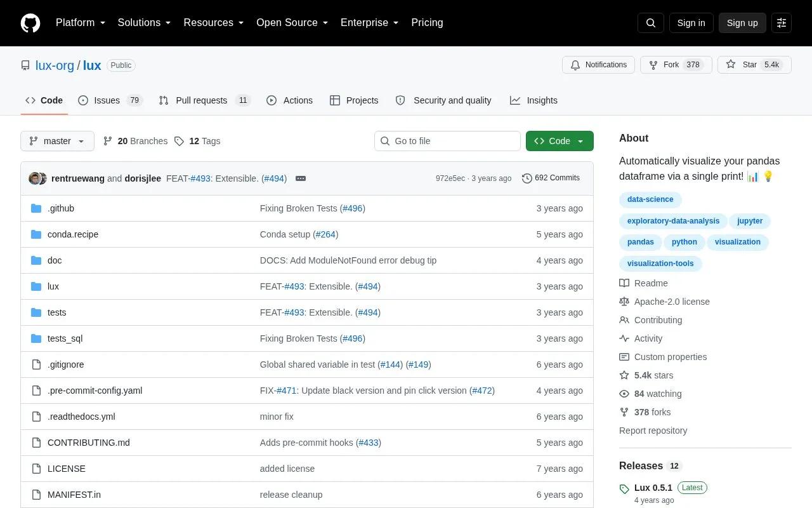Open the lux-org organization link
Image resolution: width=812 pixels, height=508 pixels.
coord(55,65)
